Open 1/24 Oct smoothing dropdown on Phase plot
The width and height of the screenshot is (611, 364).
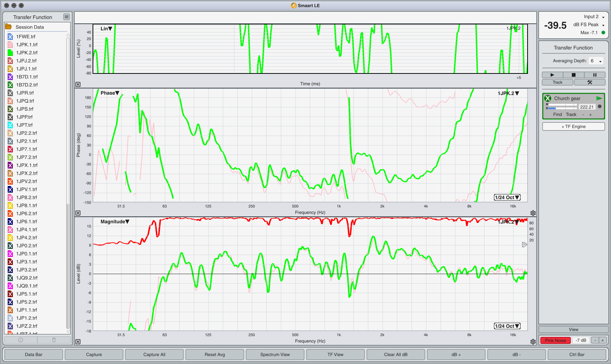click(x=507, y=197)
